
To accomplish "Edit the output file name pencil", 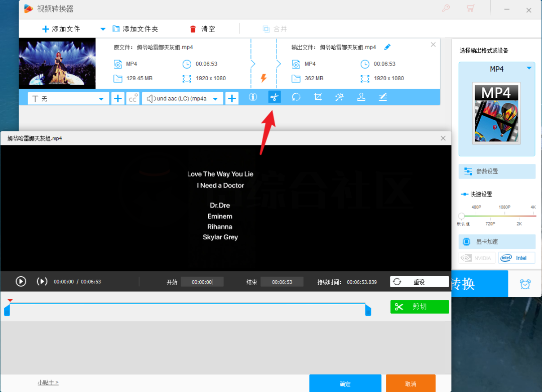I will coord(387,47).
